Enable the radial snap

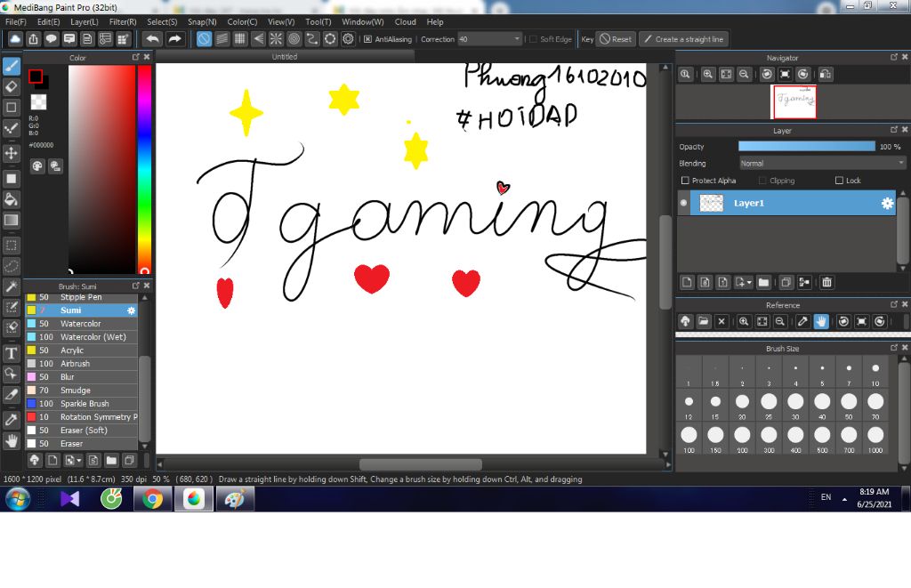click(x=276, y=39)
